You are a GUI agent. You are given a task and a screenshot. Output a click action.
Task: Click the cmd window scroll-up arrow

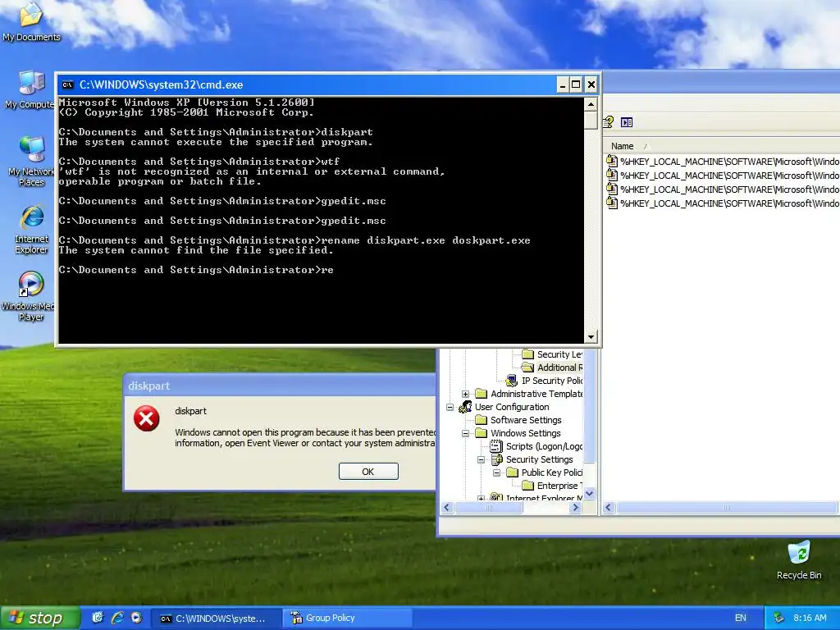click(x=591, y=104)
